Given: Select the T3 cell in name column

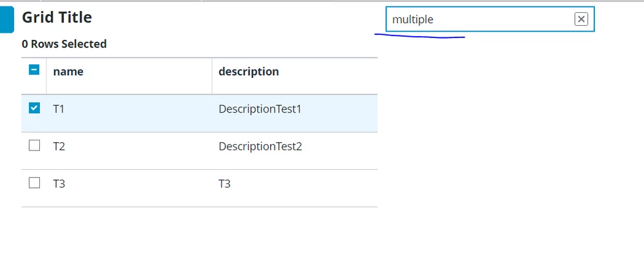Looking at the screenshot, I should pos(59,183).
